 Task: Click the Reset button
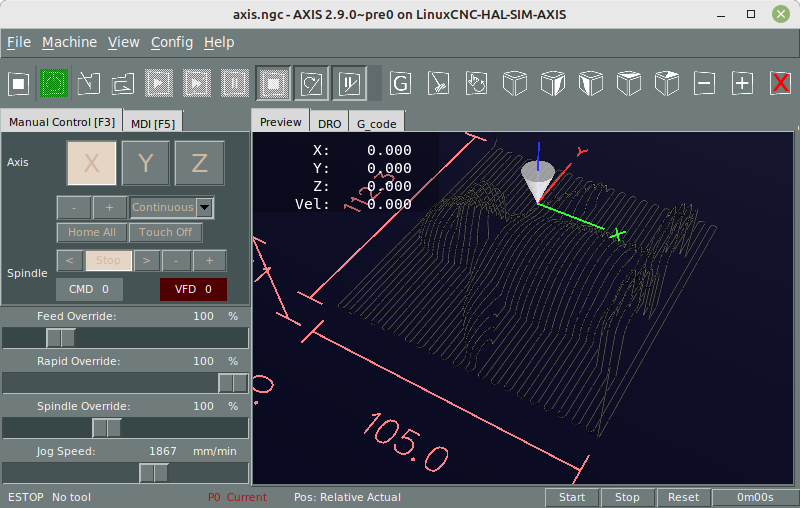pyautogui.click(x=683, y=497)
